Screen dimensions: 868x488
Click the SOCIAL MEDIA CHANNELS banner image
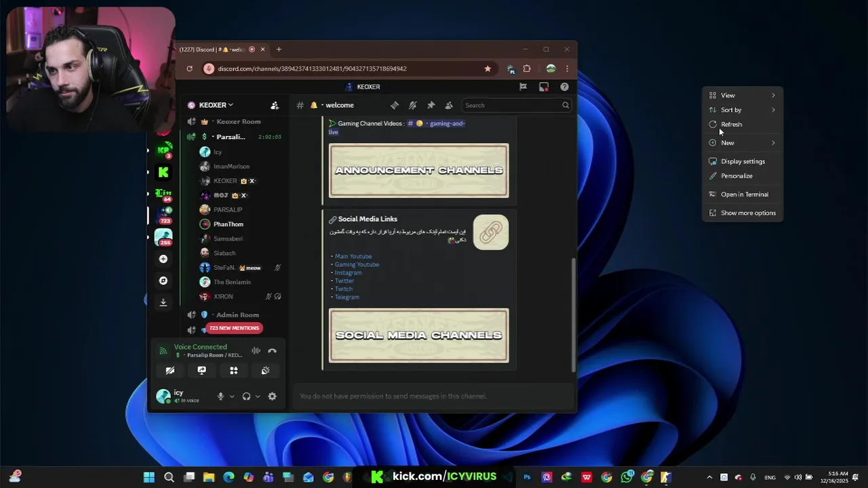tap(418, 335)
